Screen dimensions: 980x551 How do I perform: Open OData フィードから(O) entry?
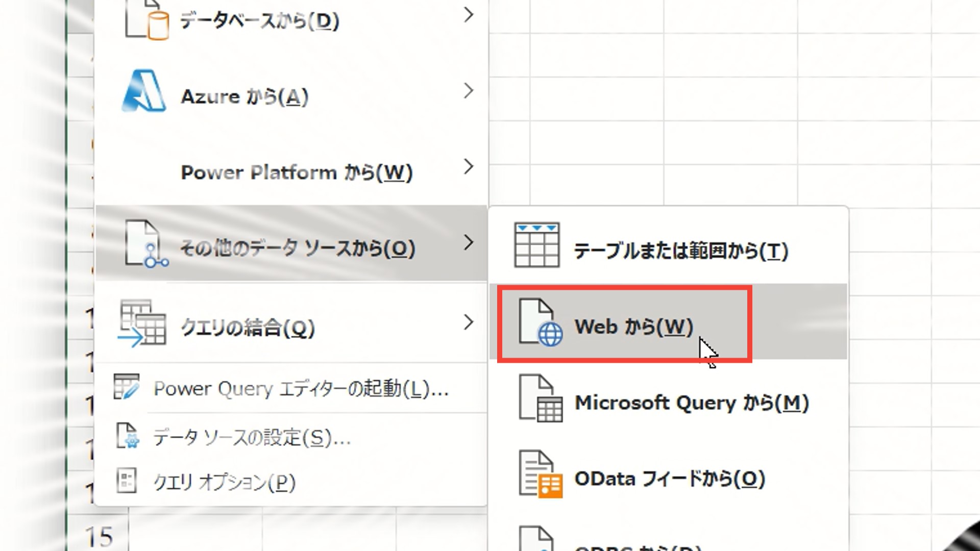[669, 479]
